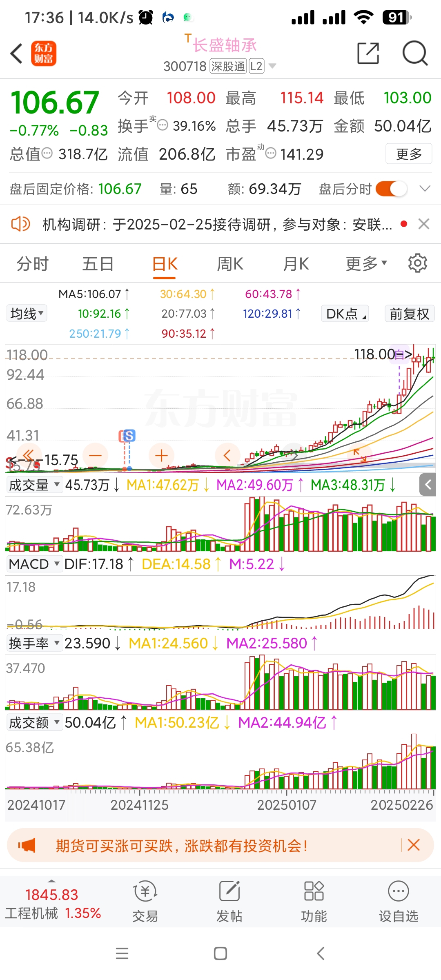
Task: Open stock switch dropdown beside L2
Action: click(x=272, y=66)
